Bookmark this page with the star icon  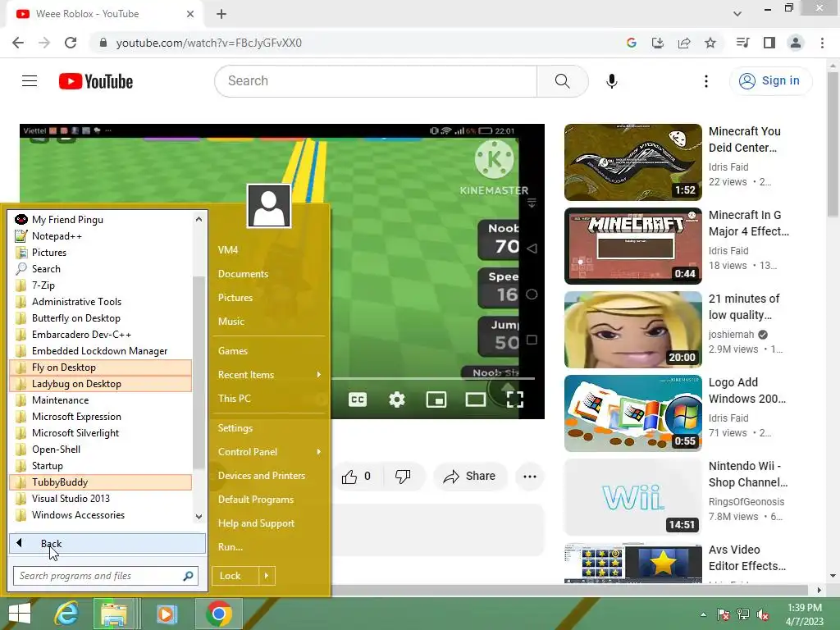(710, 43)
